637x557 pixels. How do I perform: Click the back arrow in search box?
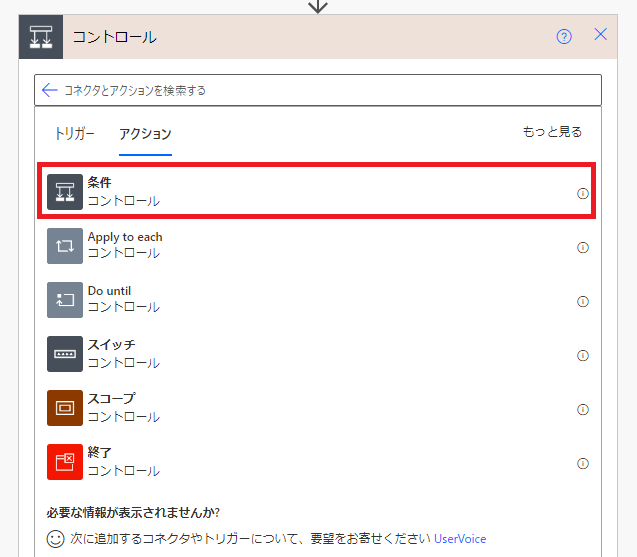point(50,90)
